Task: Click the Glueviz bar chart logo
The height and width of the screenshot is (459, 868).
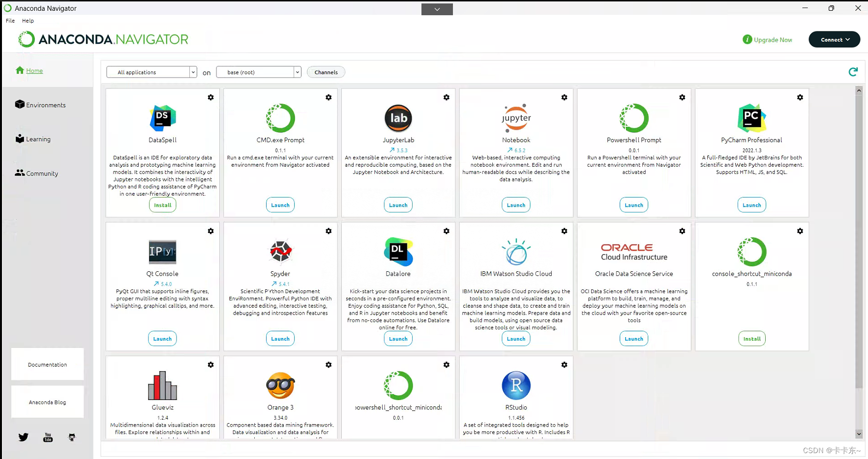Action: [x=163, y=385]
